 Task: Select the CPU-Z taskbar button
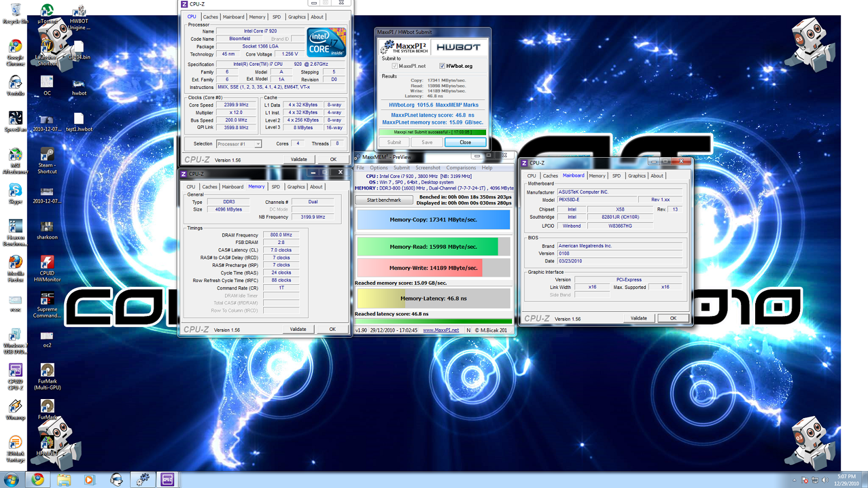click(x=167, y=479)
